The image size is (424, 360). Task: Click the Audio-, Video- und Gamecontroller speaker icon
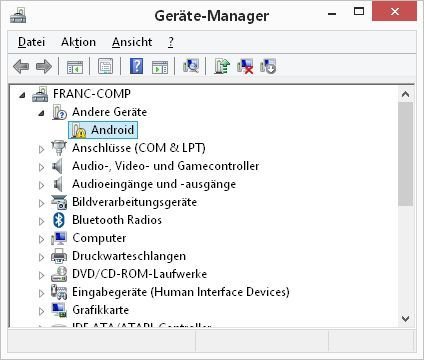(58, 166)
